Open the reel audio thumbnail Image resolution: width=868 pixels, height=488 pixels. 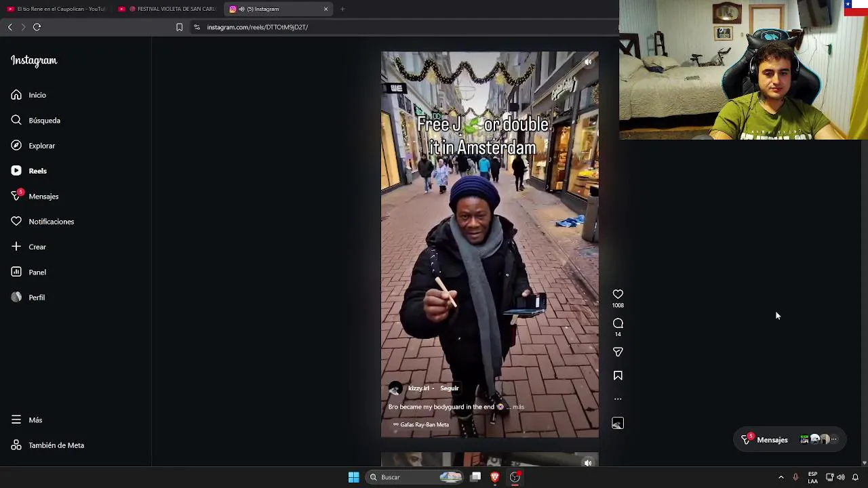pos(618,423)
